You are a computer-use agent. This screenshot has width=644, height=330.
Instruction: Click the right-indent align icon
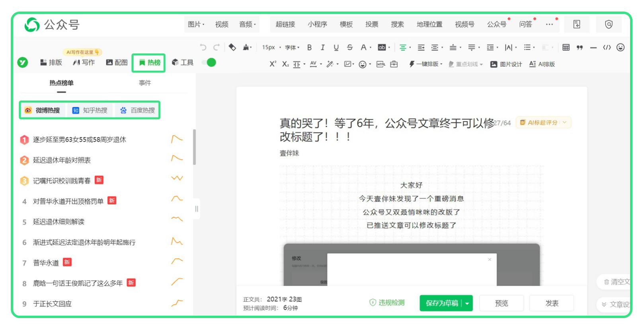point(421,47)
